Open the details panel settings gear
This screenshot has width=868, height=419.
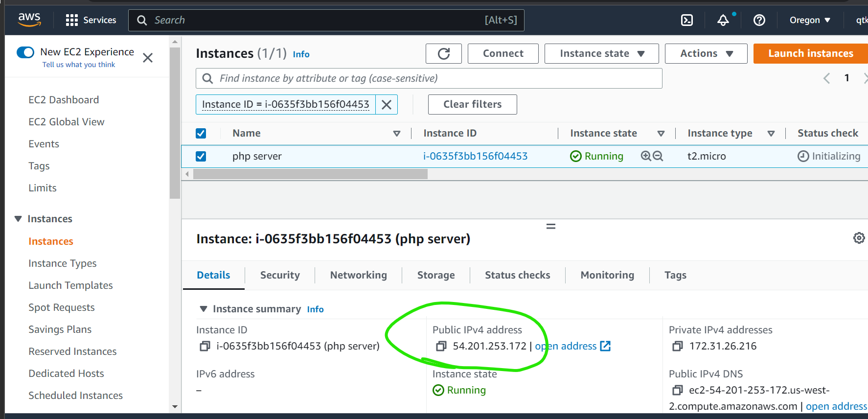859,238
